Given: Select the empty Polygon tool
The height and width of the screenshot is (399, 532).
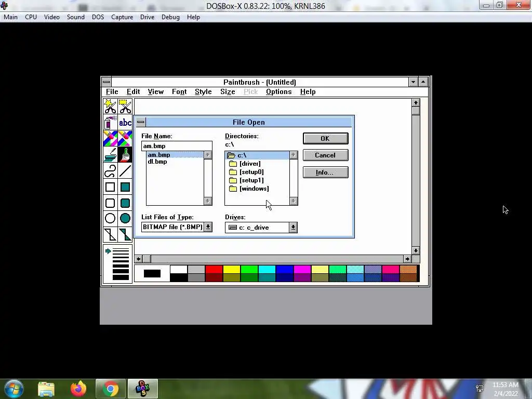Looking at the screenshot, I should 110,234.
